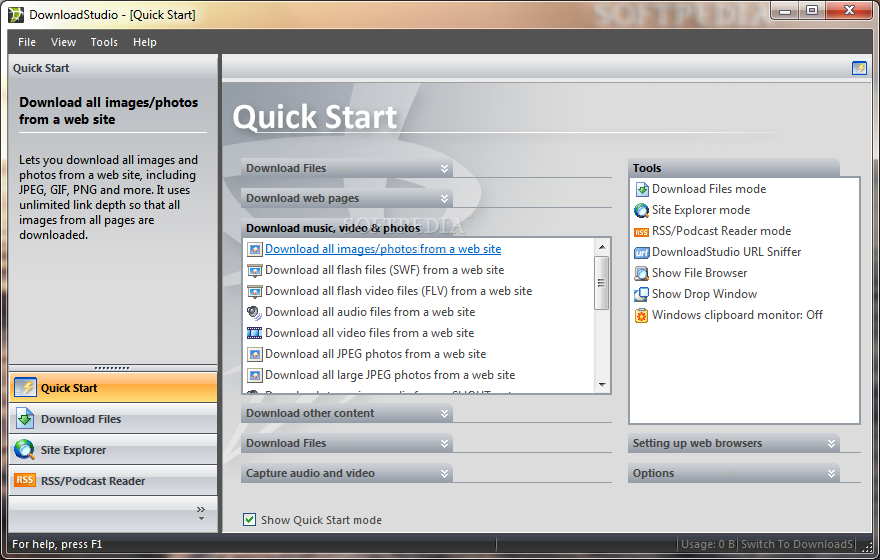Viewport: 880px width, 560px height.
Task: Choose Download all large JPEG photos from a web site
Action: pos(391,375)
